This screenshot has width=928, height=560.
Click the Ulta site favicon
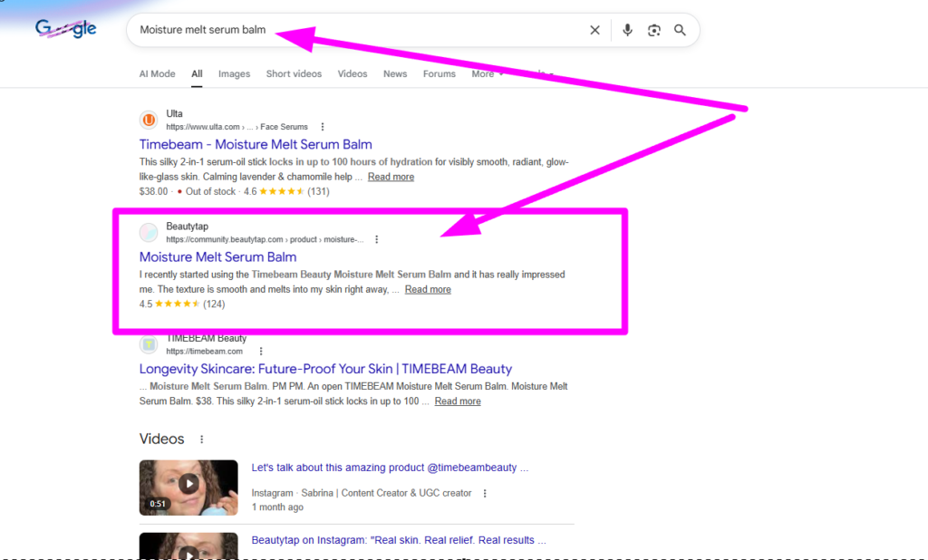click(x=149, y=120)
